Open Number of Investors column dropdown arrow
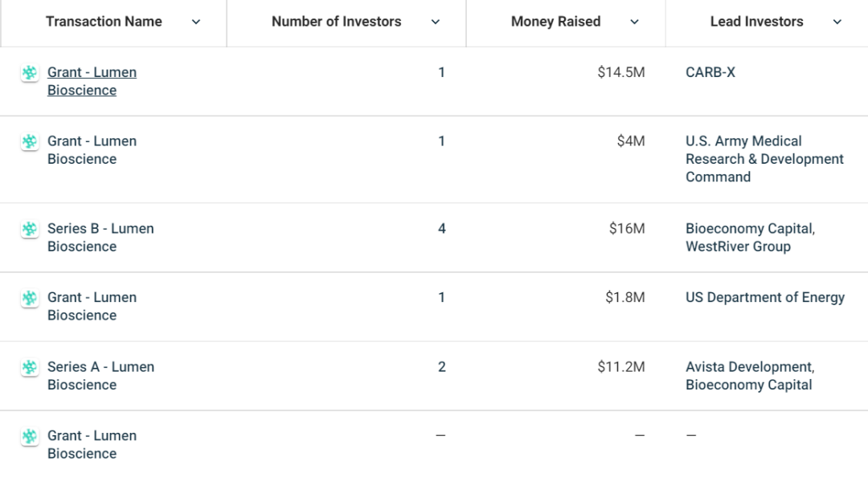868x477 pixels. [436, 22]
